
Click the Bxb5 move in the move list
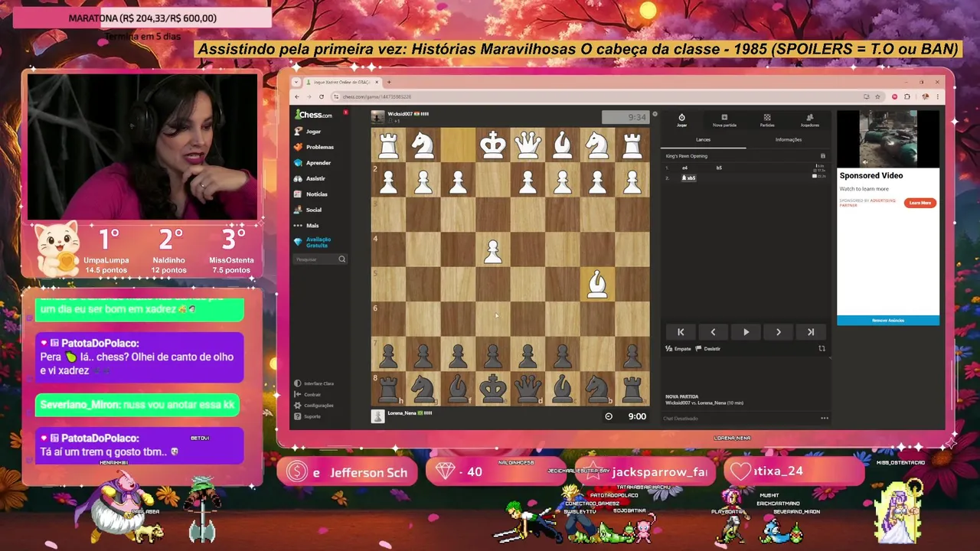click(x=689, y=178)
